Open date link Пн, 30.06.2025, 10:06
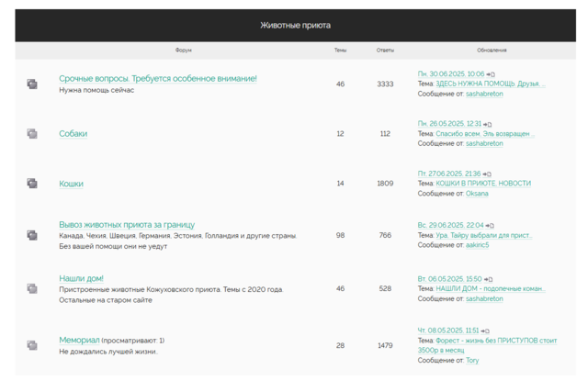 pos(451,74)
